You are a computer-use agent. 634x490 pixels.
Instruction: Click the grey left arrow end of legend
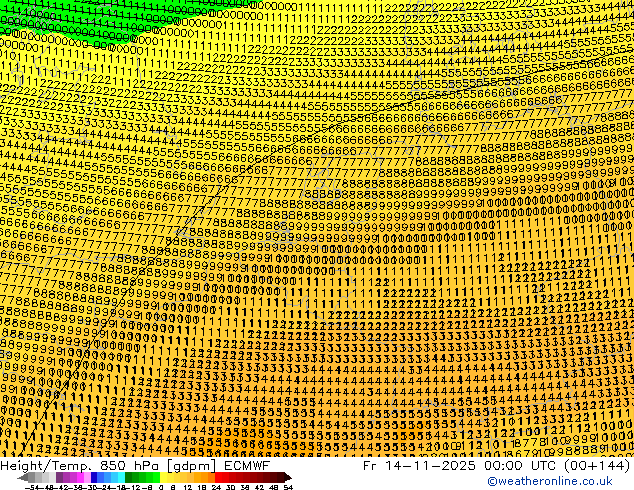coord(23,477)
